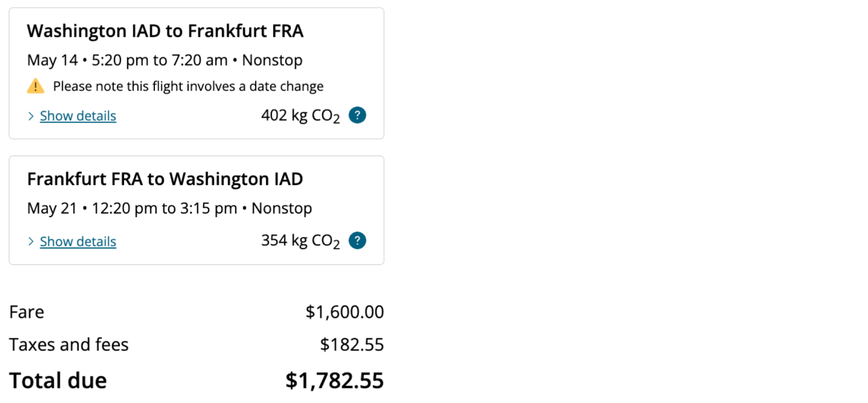Select the Washington IAD to Frankfurt FRA heading

pyautogui.click(x=165, y=31)
